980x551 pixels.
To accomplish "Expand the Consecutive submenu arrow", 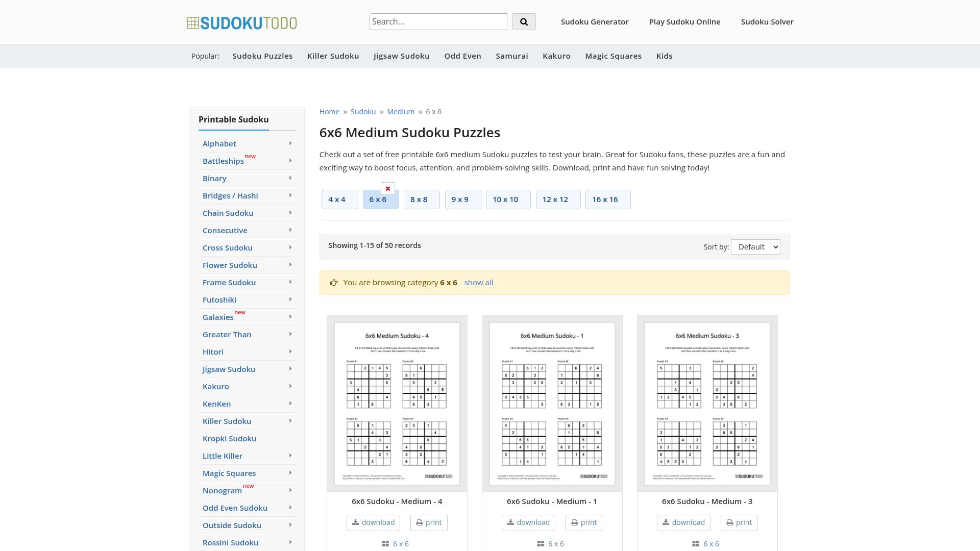I will (x=290, y=230).
